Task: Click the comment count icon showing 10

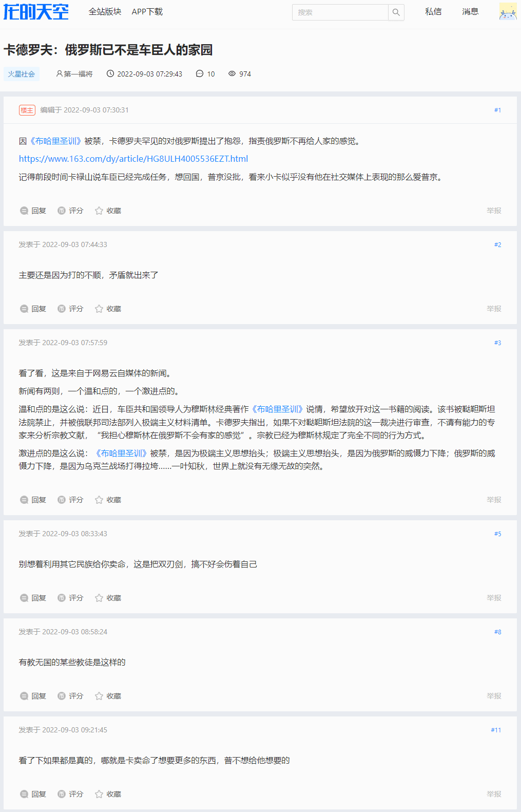Action: click(200, 74)
